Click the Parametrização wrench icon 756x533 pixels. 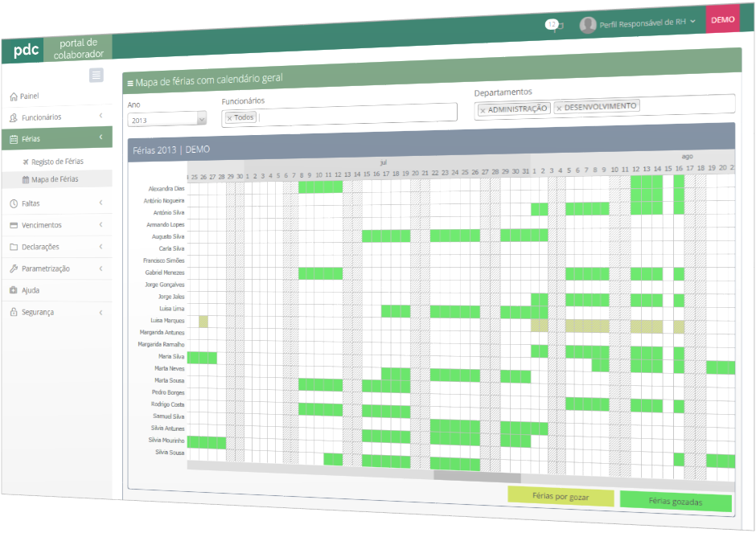click(x=14, y=269)
